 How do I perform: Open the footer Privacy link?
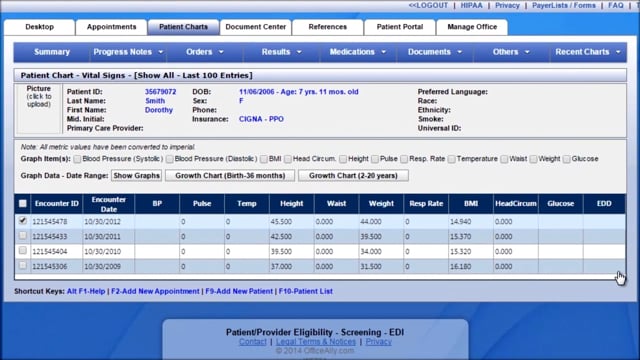tap(378, 342)
